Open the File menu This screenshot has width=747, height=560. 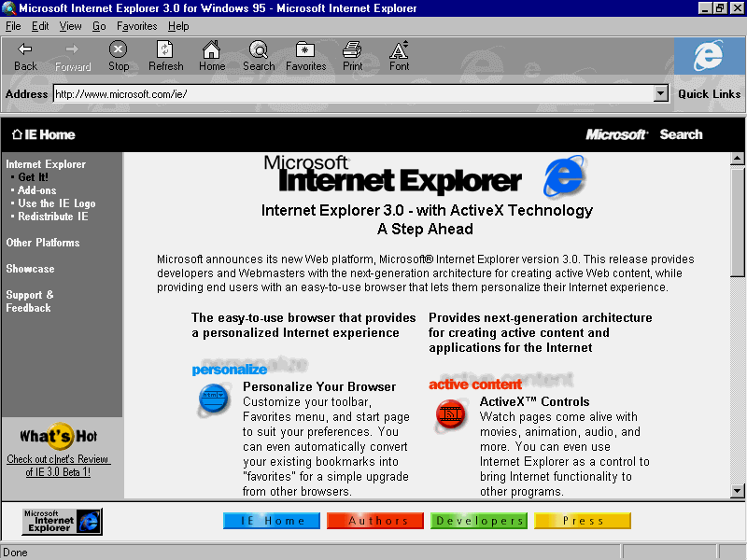pos(13,26)
